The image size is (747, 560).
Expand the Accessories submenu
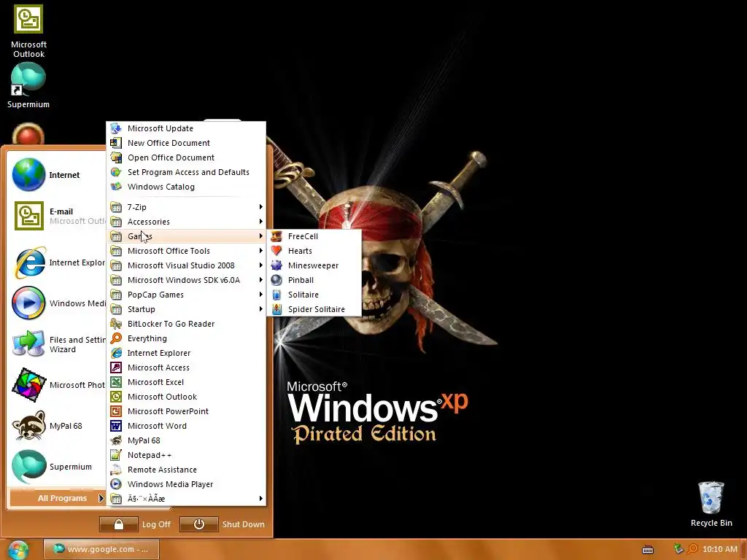[186, 222]
